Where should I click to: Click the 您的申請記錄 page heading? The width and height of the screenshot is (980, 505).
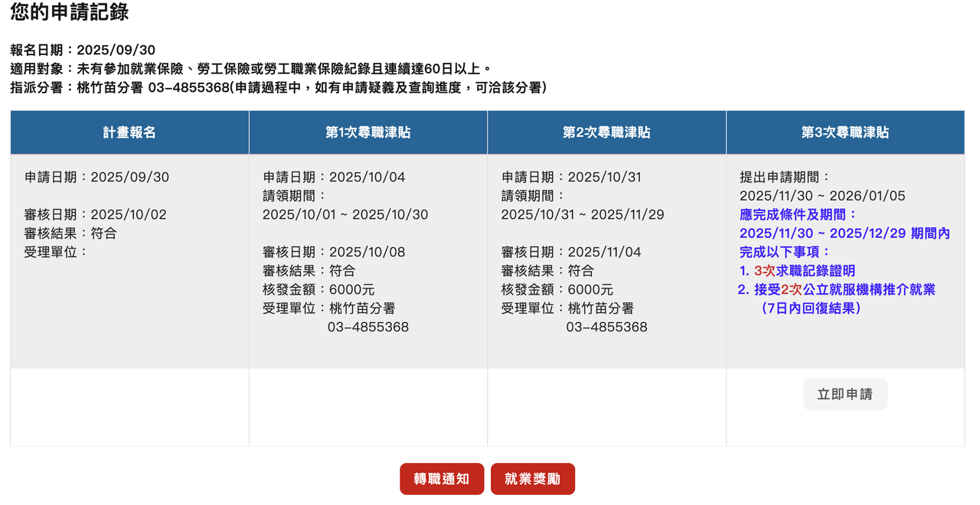(x=70, y=12)
